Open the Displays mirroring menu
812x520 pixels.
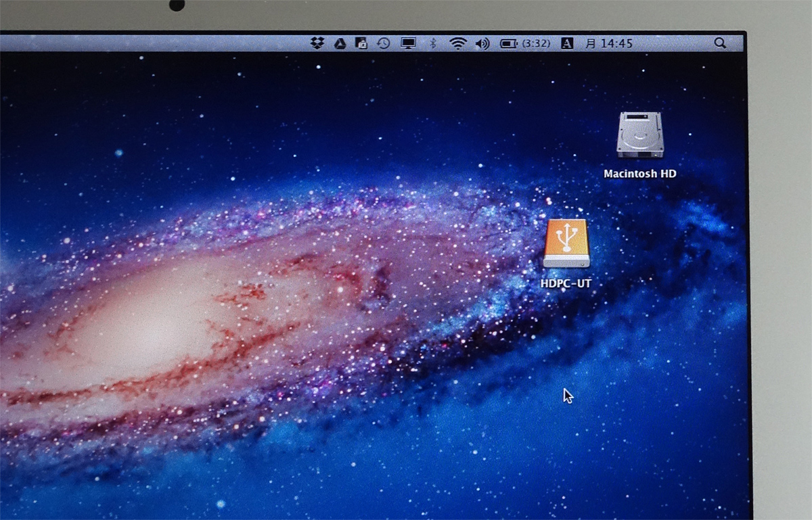click(408, 43)
